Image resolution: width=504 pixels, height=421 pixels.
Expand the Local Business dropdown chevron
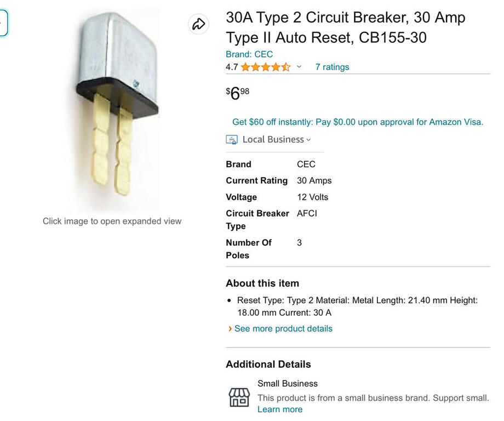coord(308,140)
